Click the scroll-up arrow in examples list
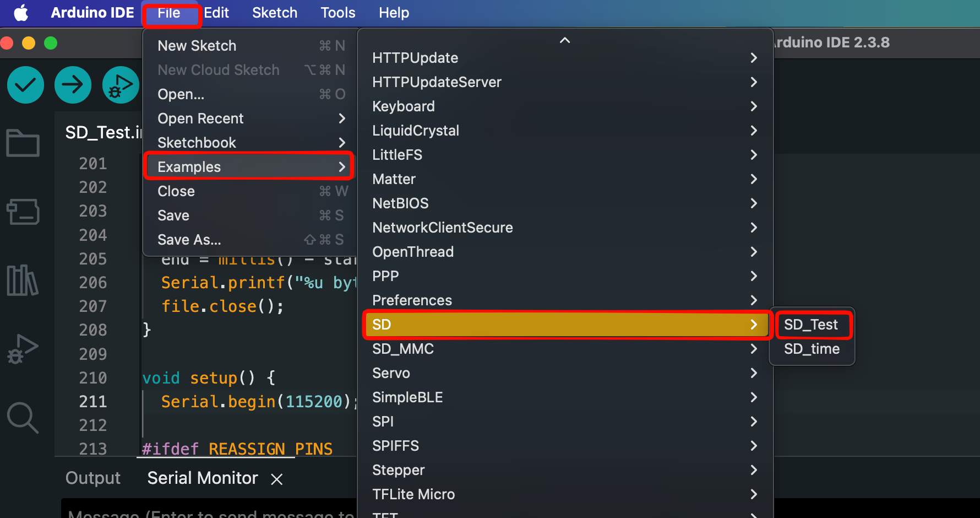 565,40
